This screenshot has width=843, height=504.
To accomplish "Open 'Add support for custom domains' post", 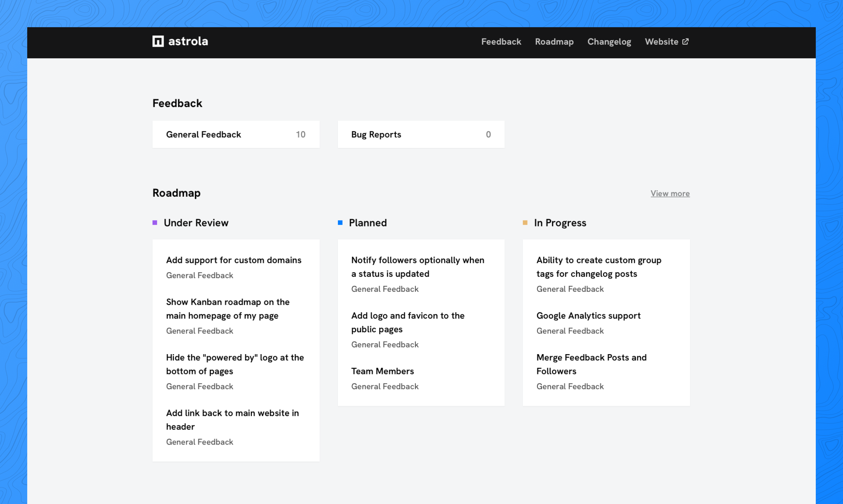I will pyautogui.click(x=234, y=260).
